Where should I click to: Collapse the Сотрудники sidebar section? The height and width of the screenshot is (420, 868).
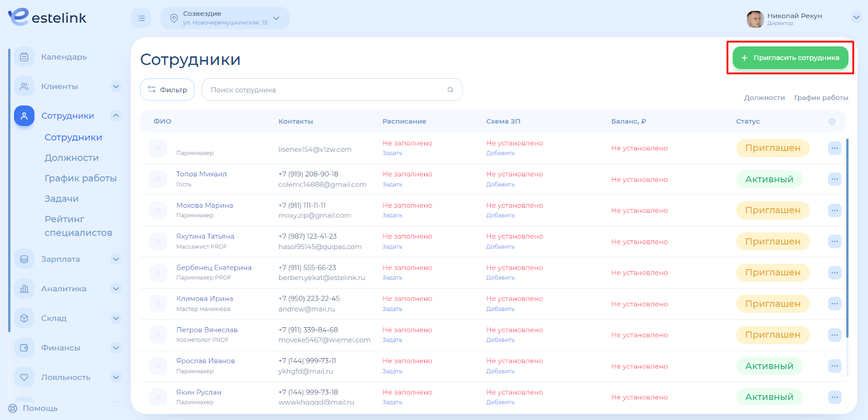click(x=116, y=116)
